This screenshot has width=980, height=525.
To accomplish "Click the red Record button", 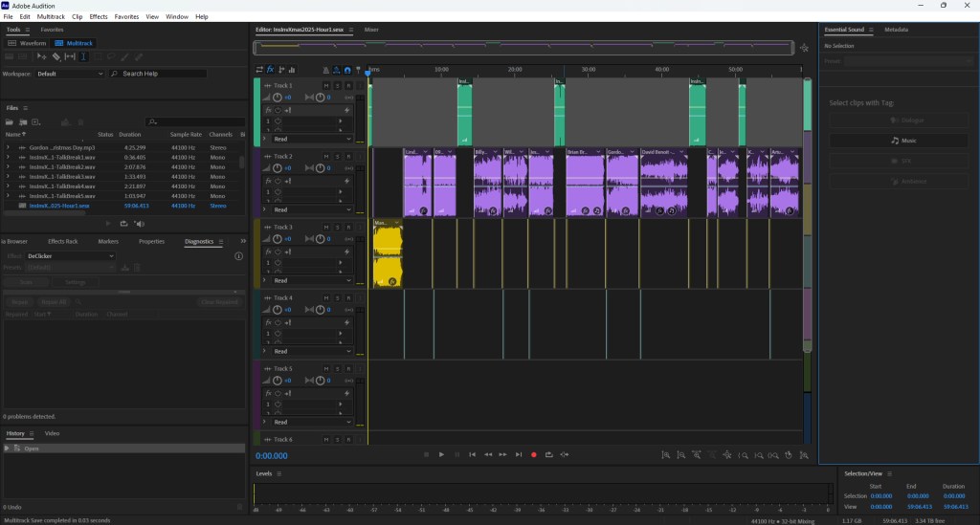I will click(x=534, y=455).
